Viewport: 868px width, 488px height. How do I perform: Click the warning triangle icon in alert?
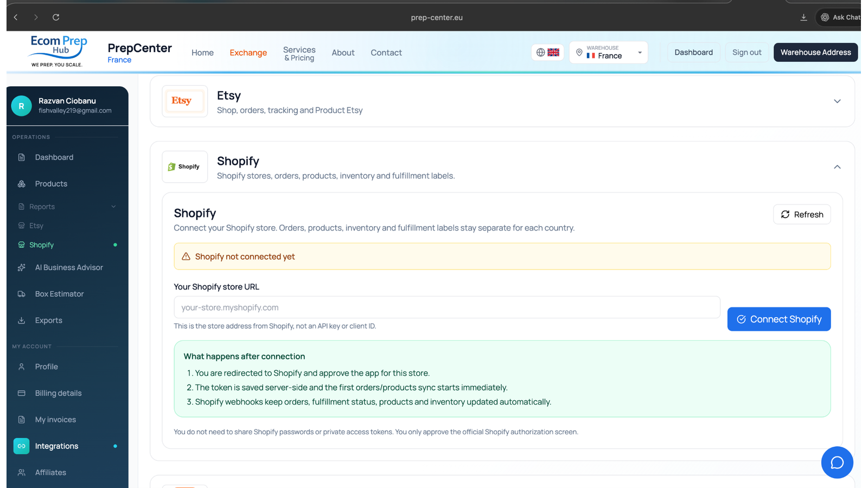(x=186, y=256)
